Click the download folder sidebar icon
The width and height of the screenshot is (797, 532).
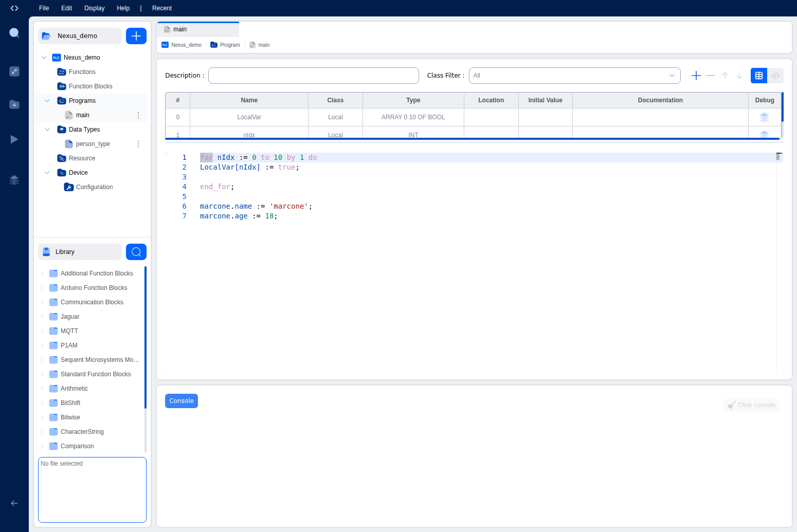point(14,104)
